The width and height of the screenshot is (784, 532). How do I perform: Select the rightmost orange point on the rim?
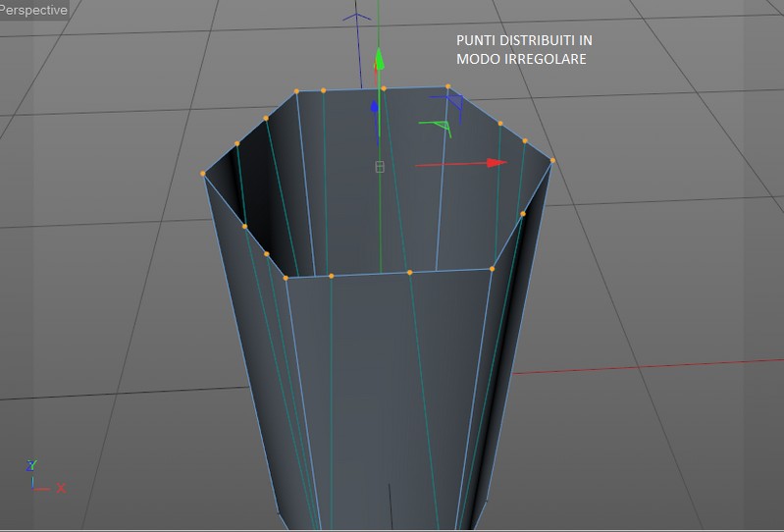[x=552, y=161]
